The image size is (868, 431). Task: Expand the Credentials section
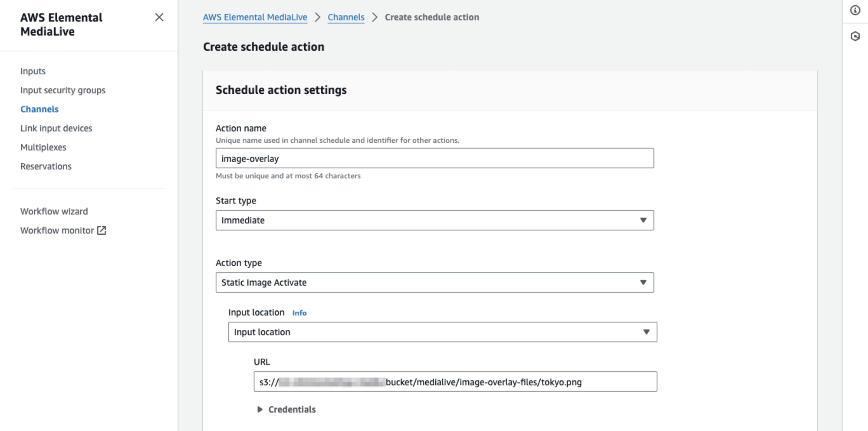[286, 410]
